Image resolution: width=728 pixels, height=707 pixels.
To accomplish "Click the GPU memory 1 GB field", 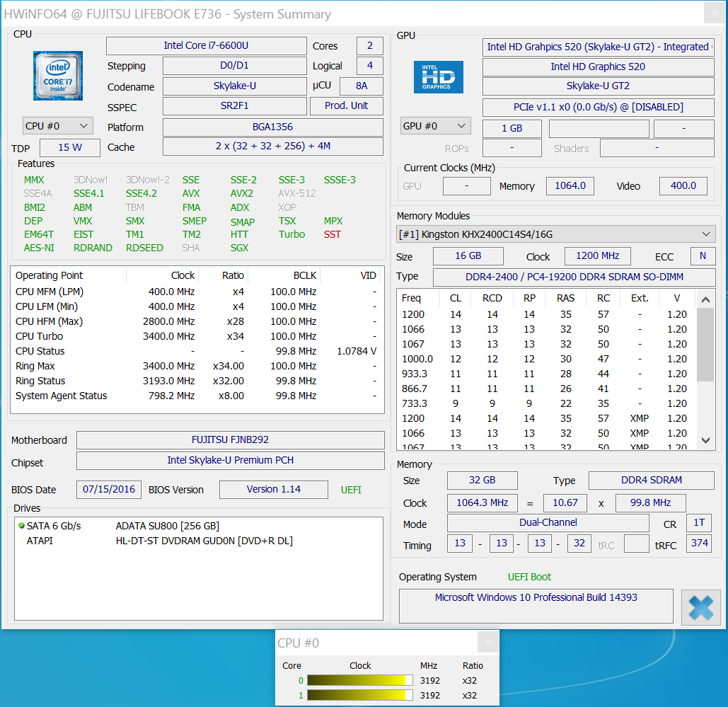I will pos(512,129).
